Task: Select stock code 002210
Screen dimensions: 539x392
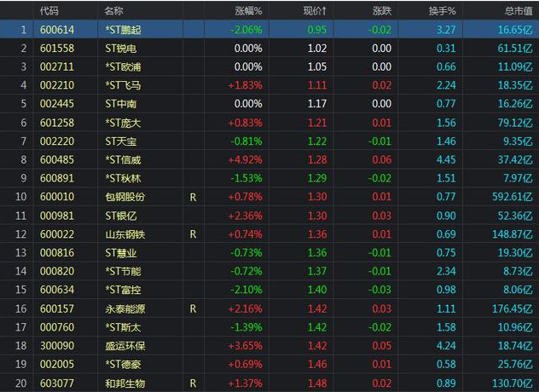Action: (57, 85)
